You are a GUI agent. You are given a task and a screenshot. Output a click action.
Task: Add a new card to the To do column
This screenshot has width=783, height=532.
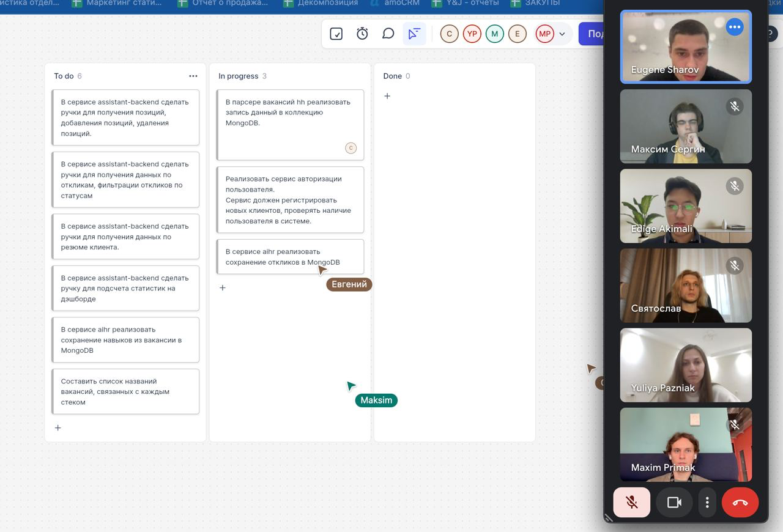58,427
